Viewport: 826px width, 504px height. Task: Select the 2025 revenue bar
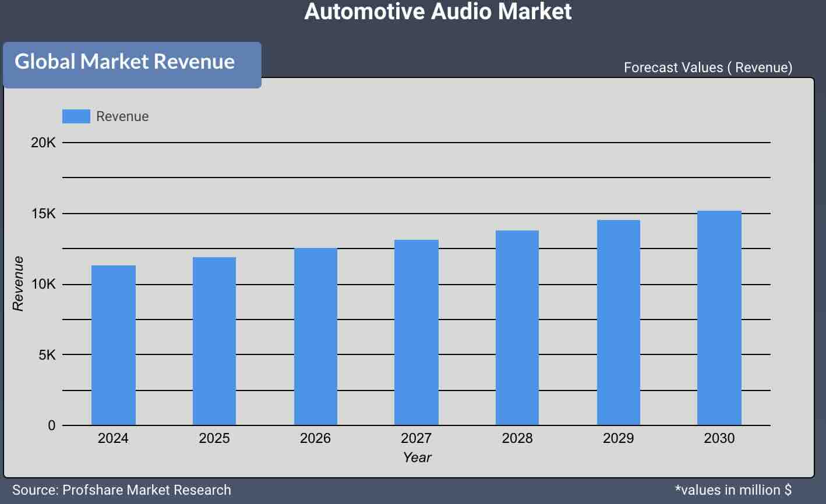214,341
